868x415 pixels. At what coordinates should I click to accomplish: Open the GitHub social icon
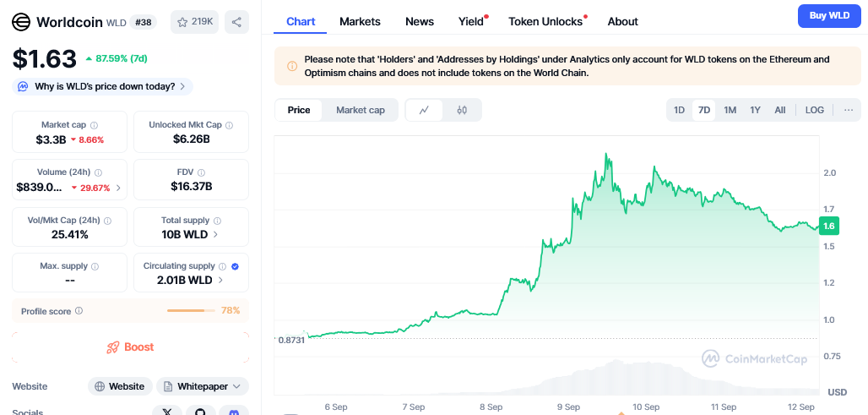click(x=200, y=412)
